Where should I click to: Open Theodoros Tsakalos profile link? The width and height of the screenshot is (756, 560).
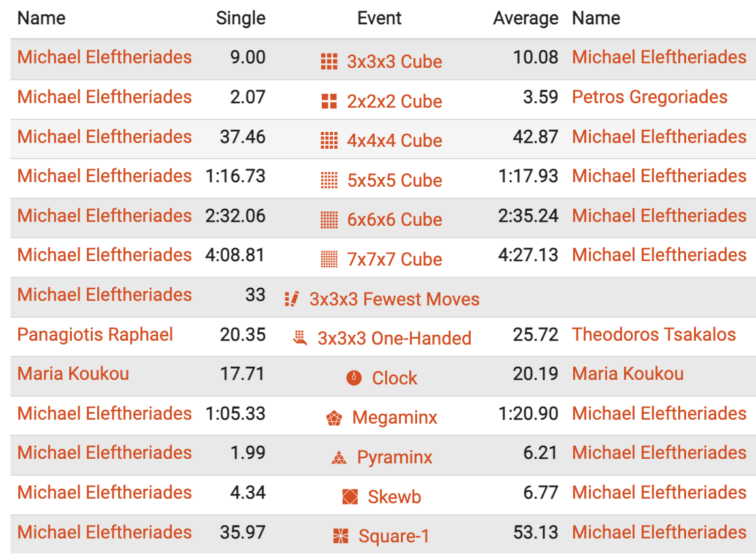(x=654, y=335)
